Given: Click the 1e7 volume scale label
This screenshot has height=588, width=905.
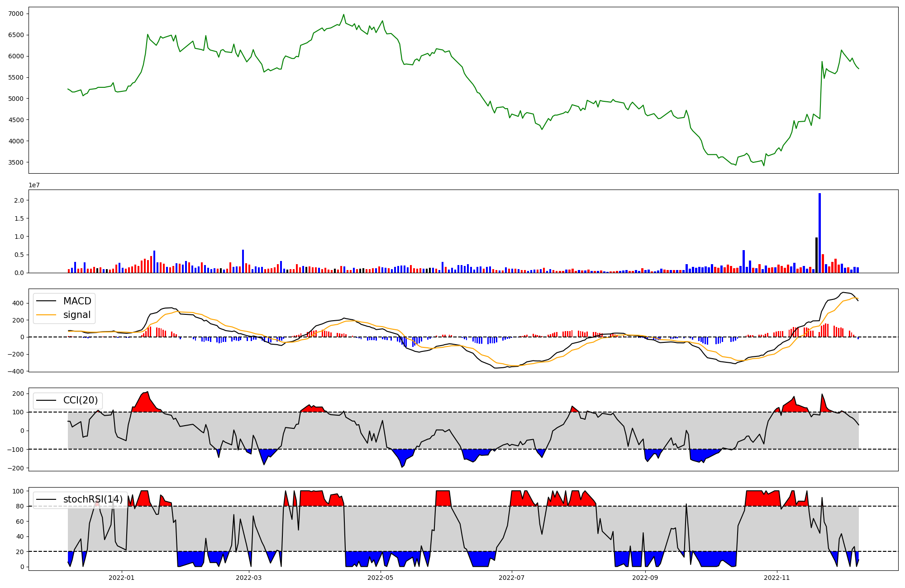Looking at the screenshot, I should (35, 185).
